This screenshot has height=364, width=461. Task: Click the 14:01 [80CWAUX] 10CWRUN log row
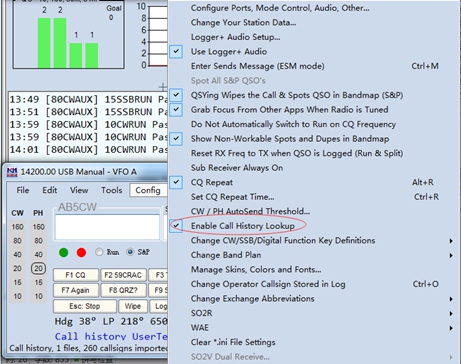(x=88, y=150)
